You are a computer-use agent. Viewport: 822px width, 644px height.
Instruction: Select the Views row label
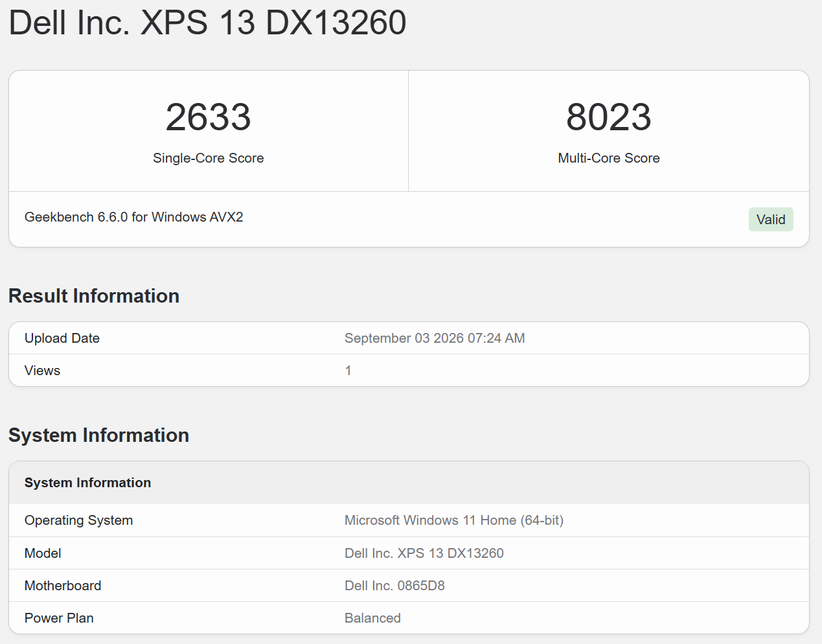pos(42,371)
